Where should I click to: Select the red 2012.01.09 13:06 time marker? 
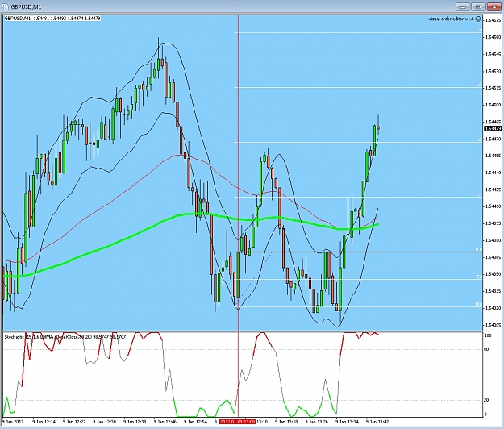coord(237,421)
